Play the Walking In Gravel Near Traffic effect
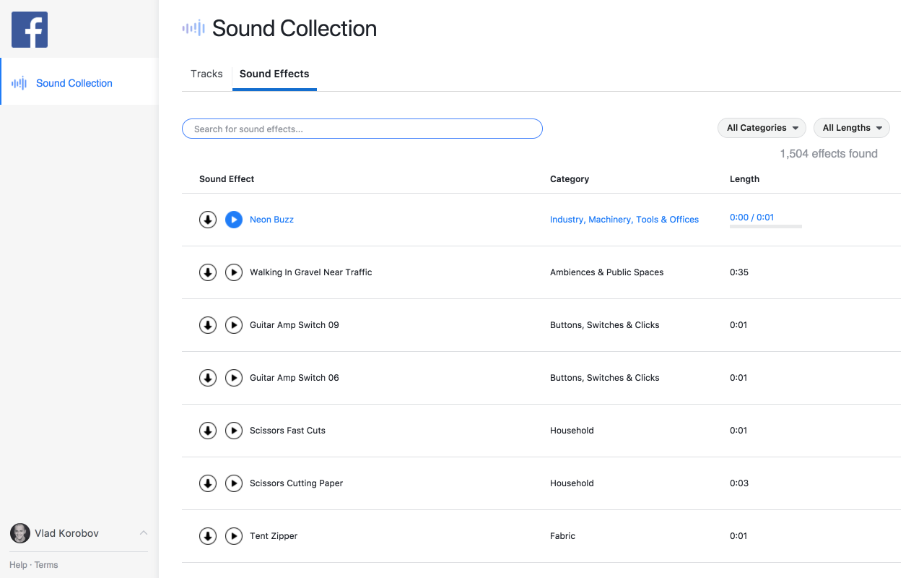The width and height of the screenshot is (924, 578). pos(234,272)
